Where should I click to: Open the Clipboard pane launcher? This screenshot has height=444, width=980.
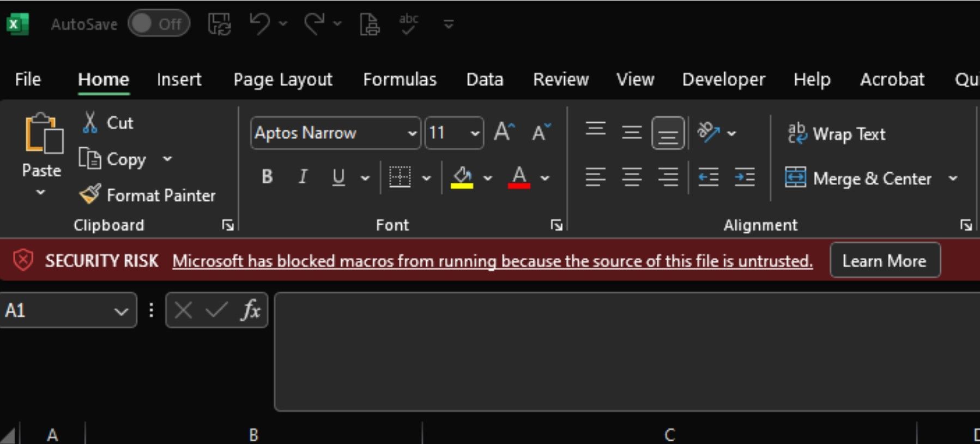(x=228, y=225)
